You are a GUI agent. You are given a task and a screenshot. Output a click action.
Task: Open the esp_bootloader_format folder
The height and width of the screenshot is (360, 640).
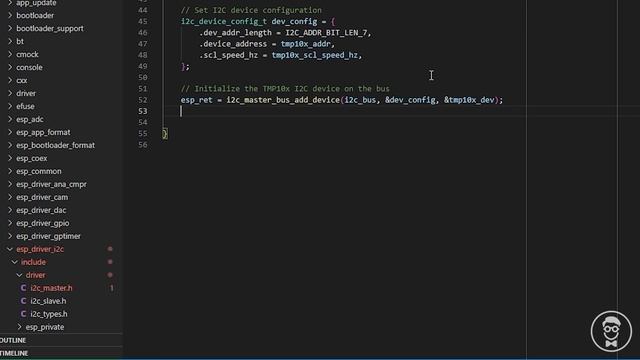(x=55, y=145)
